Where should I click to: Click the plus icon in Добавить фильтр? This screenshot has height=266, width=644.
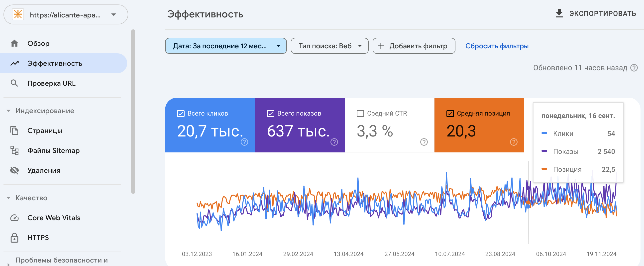click(x=381, y=46)
